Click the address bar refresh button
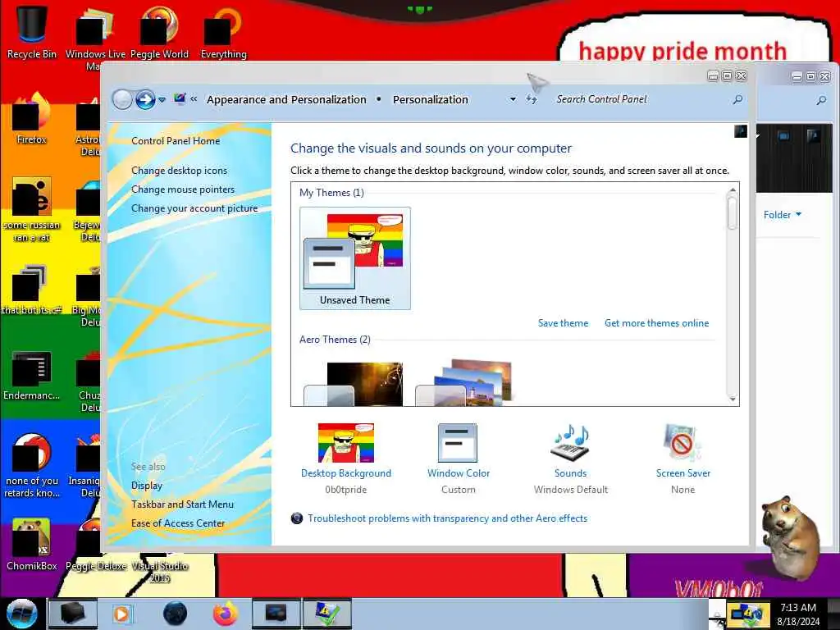The height and width of the screenshot is (630, 840). point(532,99)
